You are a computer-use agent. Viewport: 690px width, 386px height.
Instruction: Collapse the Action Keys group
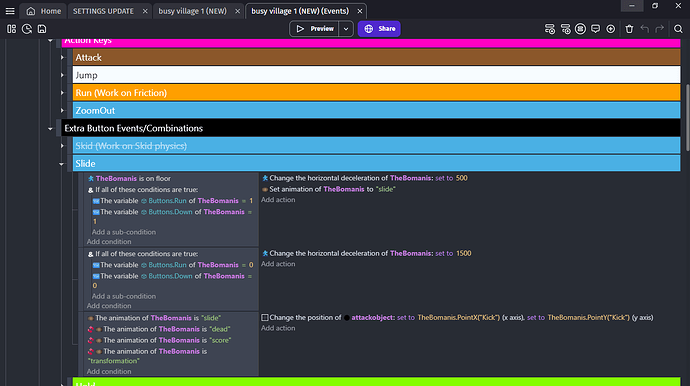(50, 40)
